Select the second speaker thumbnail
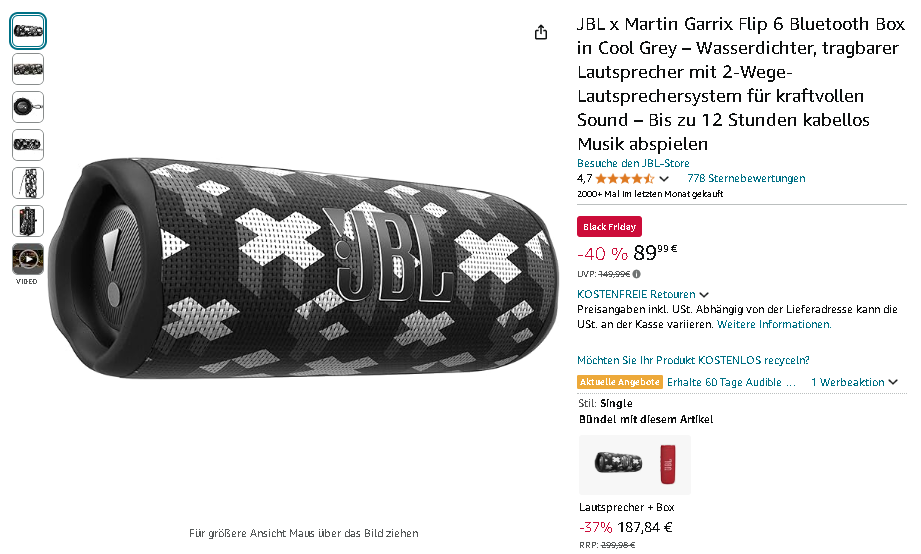Image resolution: width=921 pixels, height=554 pixels. pos(28,69)
